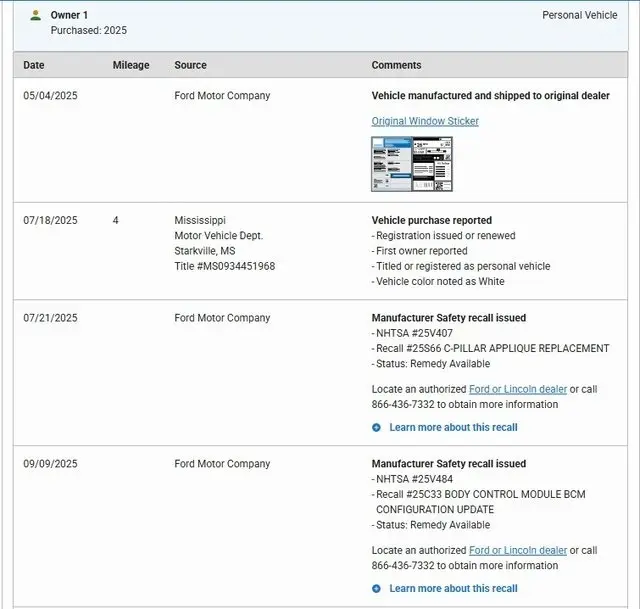
Task: Click the Comments column header
Action: click(x=396, y=65)
